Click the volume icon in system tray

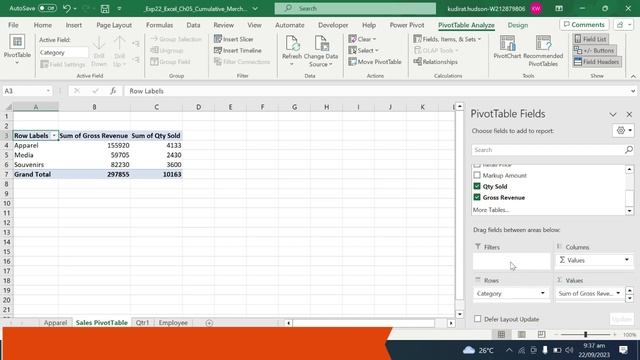coord(569,350)
